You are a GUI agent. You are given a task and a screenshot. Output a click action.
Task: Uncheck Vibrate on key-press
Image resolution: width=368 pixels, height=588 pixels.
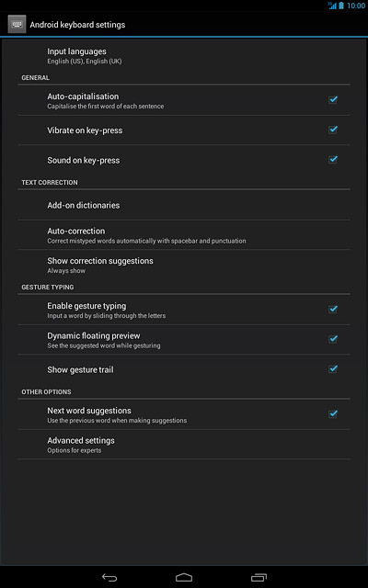point(333,130)
